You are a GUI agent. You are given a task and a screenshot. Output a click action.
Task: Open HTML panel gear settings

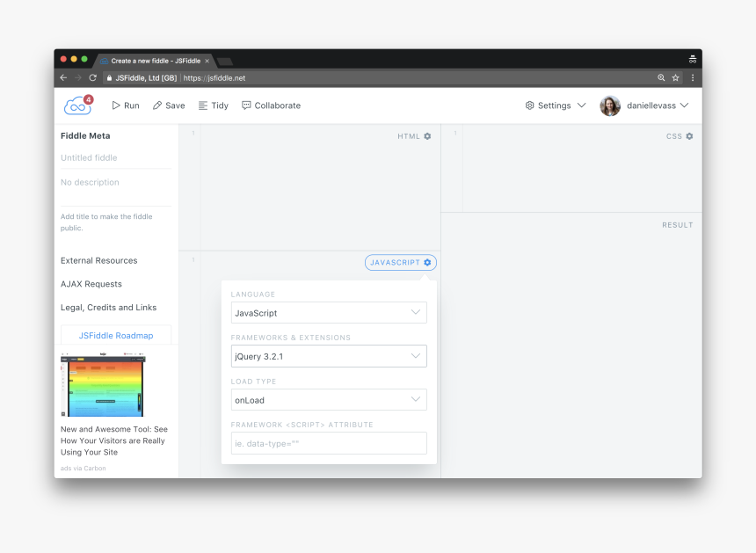tap(427, 136)
